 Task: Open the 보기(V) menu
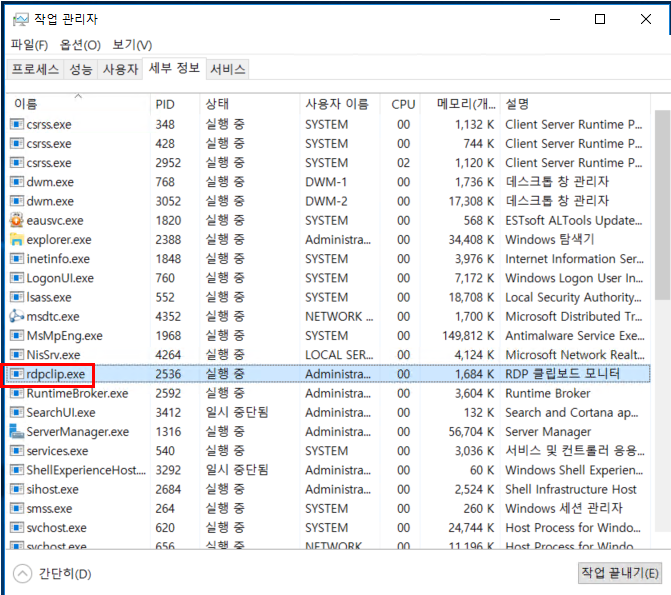click(132, 45)
